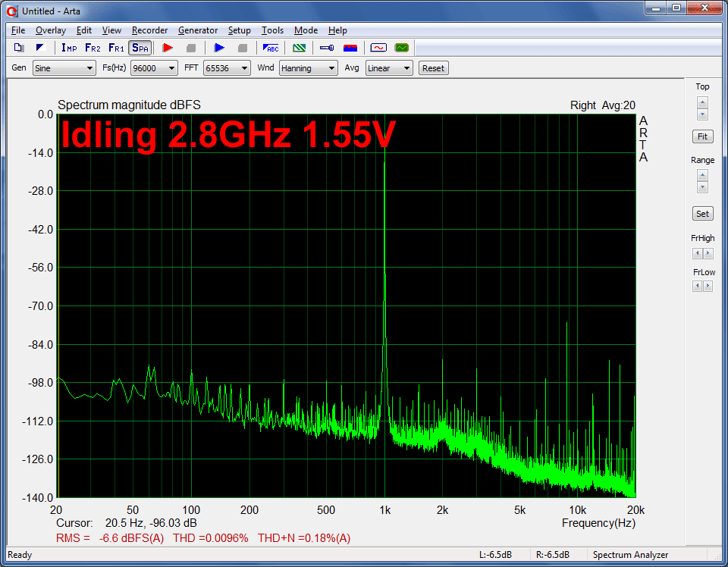
Task: Click the R:-6.5dB status bar entry
Action: click(x=553, y=555)
